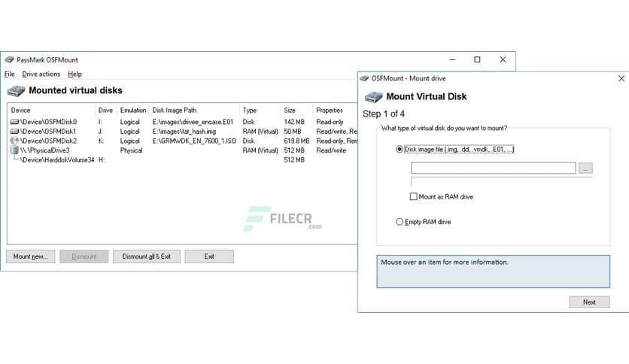Select \Device\HarddiskVolume34 child row
This screenshot has height=364, width=629.
pos(183,160)
